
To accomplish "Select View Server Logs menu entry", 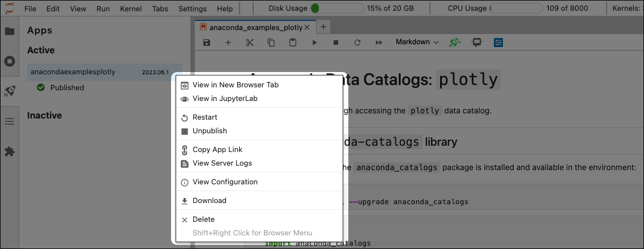I will 259,163.
